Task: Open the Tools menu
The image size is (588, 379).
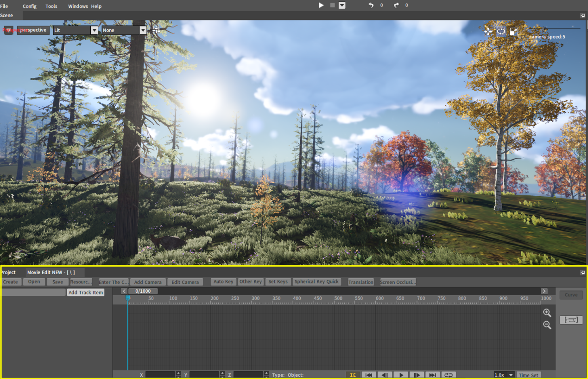Action: pos(51,6)
